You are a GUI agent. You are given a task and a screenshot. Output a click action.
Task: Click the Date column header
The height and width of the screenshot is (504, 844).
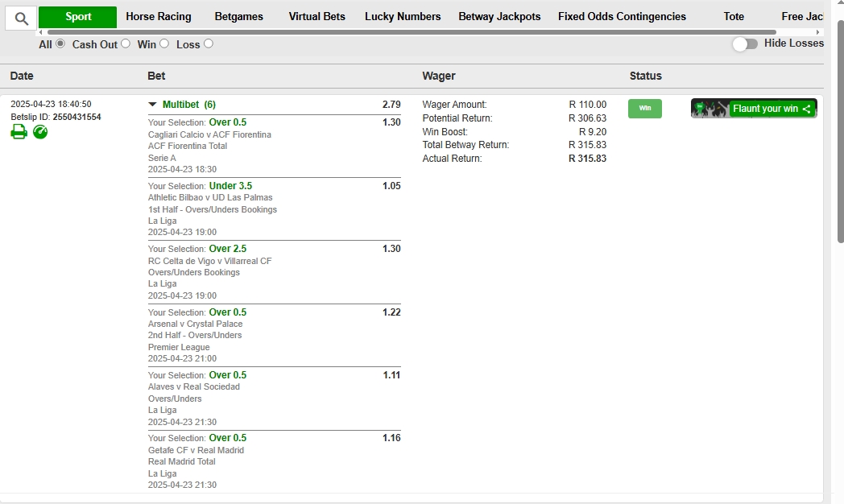click(x=22, y=76)
